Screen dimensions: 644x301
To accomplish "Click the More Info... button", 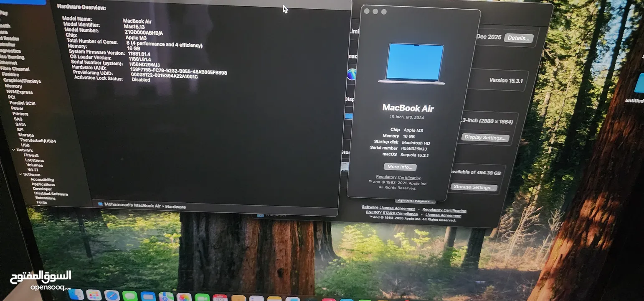I will (x=400, y=167).
